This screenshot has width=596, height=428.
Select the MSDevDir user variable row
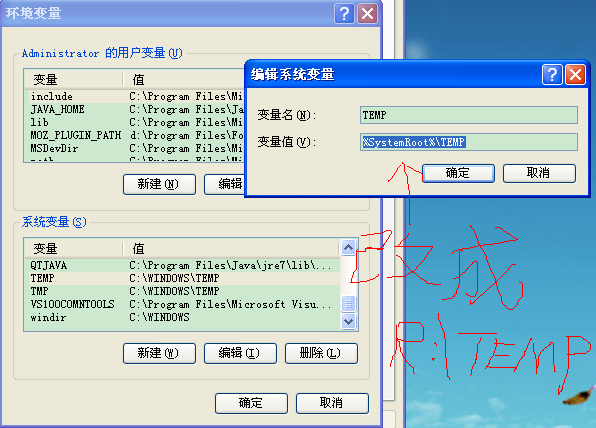tap(136, 148)
